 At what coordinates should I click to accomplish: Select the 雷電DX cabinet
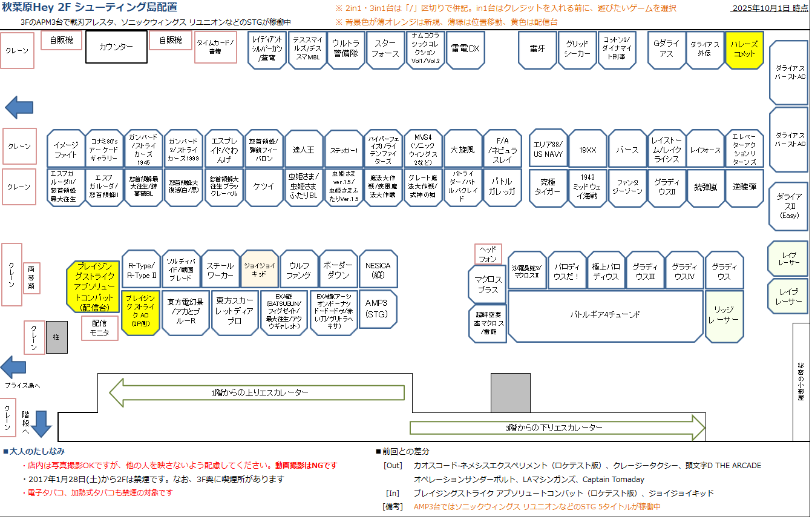[465, 49]
